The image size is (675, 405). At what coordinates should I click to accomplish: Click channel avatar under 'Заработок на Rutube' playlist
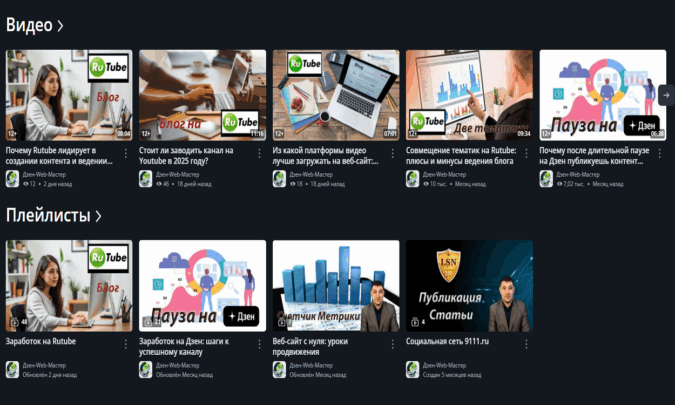pyautogui.click(x=12, y=369)
